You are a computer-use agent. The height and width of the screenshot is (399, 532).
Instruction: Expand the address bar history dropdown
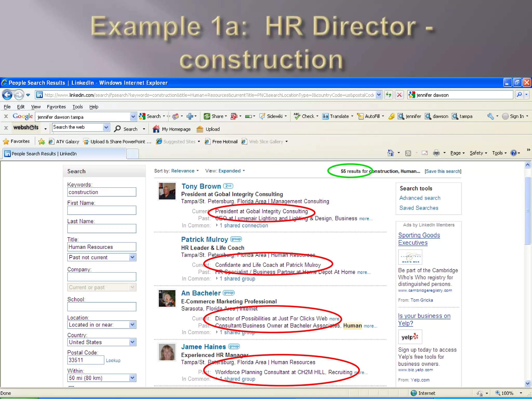pos(379,95)
